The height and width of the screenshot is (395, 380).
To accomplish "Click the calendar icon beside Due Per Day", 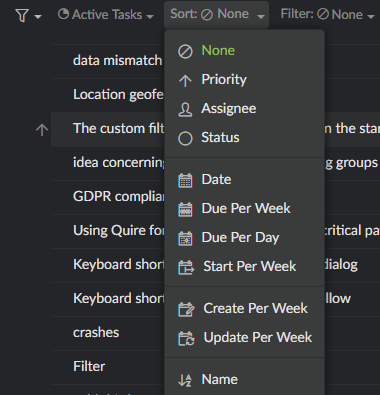I will (x=185, y=238).
